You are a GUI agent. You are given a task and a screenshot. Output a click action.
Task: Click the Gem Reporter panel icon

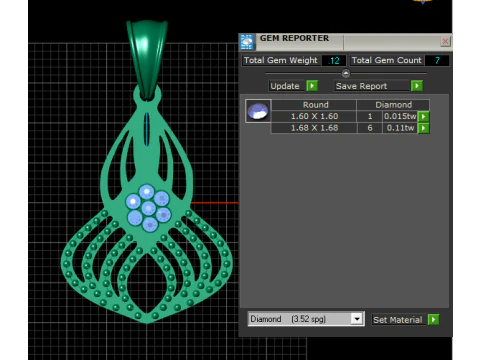(x=247, y=42)
